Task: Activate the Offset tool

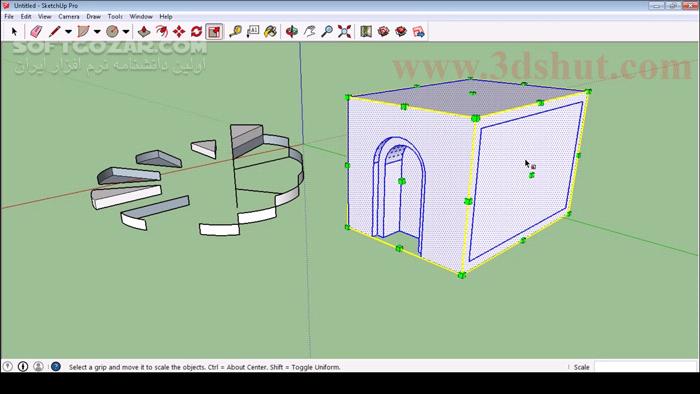Action: tap(162, 32)
